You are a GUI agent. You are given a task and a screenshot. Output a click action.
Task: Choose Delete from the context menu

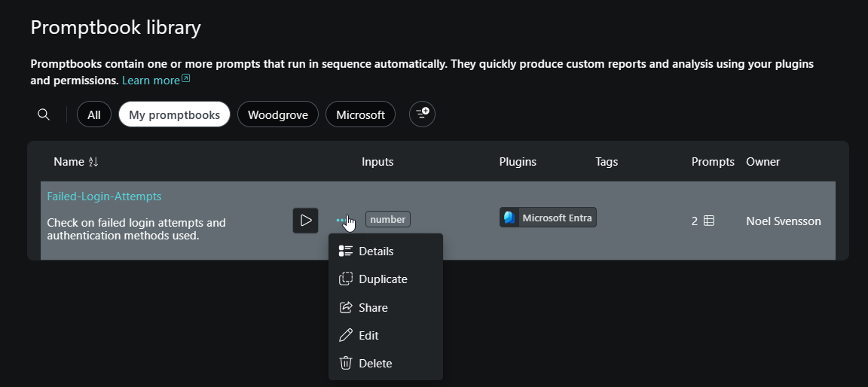pos(375,363)
